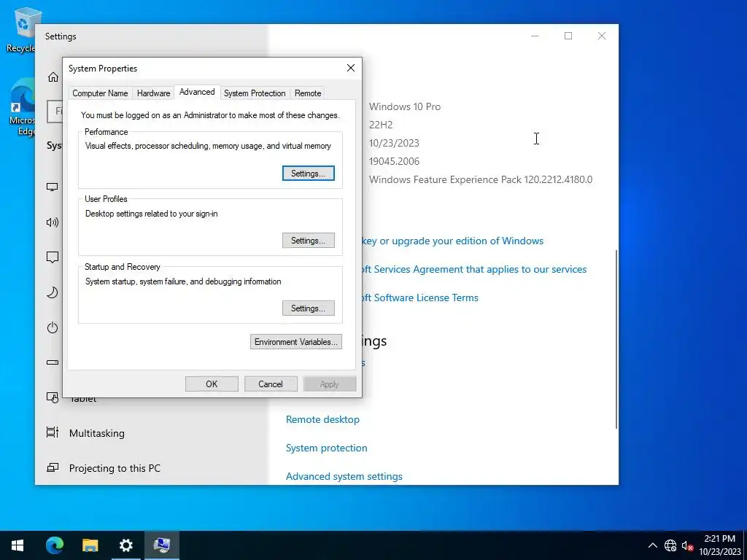Switch to Hardware tab
The image size is (747, 560).
coord(153,93)
